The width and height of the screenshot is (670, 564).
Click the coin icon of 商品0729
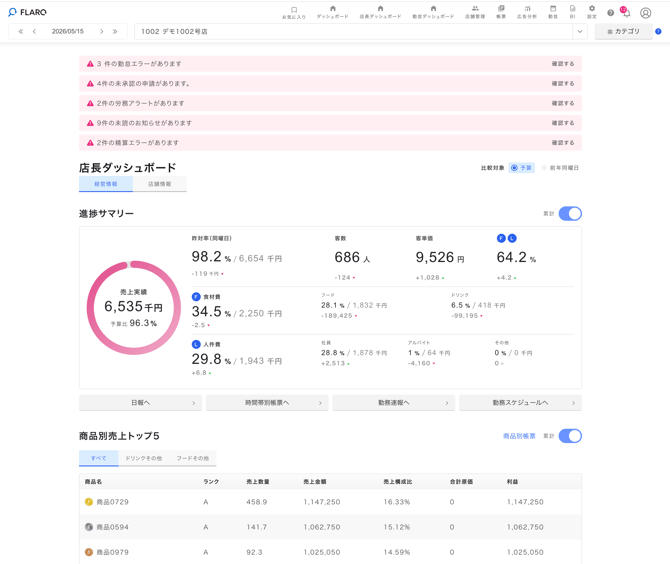[89, 502]
